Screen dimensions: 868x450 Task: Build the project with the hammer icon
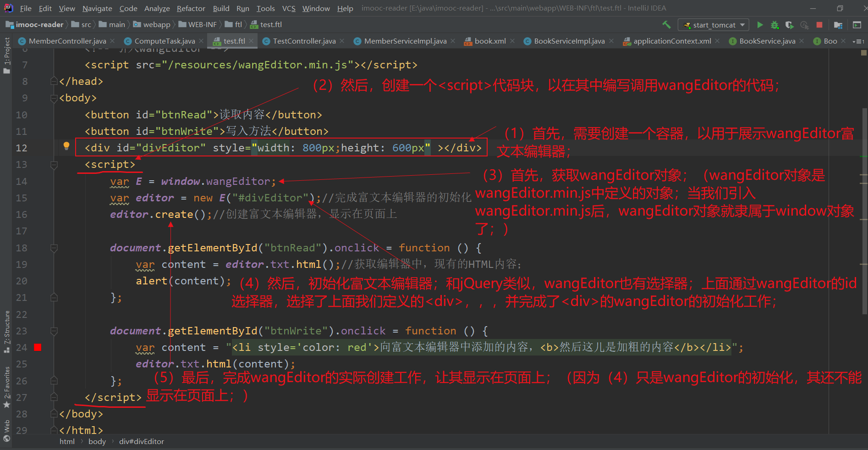coord(666,25)
